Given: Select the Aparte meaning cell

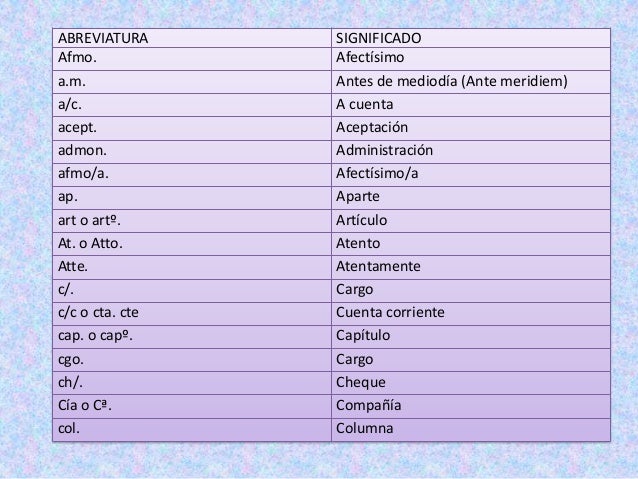Looking at the screenshot, I should pyautogui.click(x=471, y=198).
